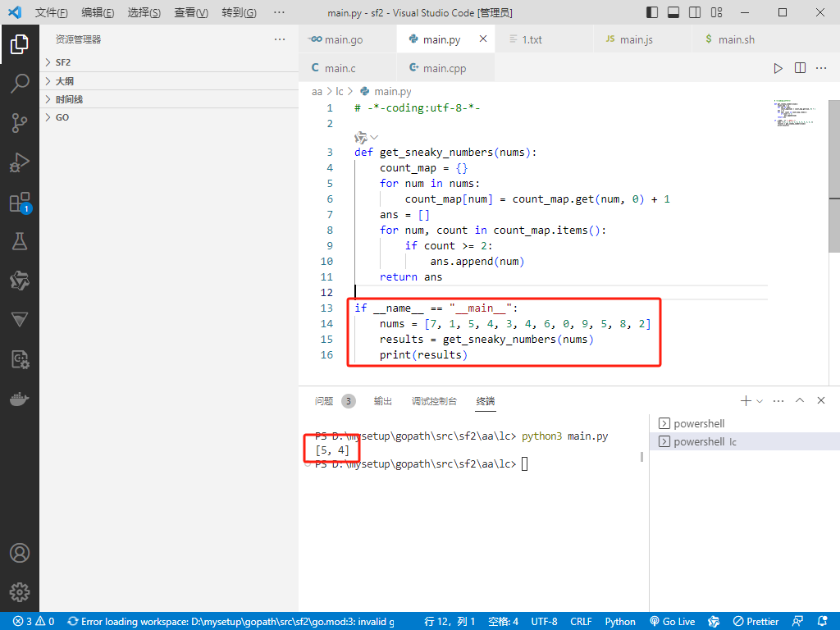Open errors and warnings status item
The image size is (840, 630).
(x=34, y=621)
